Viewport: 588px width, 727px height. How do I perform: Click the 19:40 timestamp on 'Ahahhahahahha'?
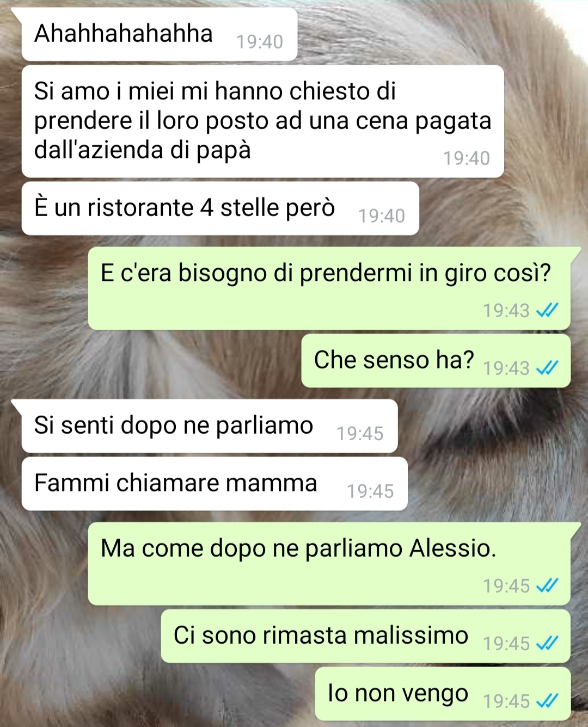coord(260,42)
